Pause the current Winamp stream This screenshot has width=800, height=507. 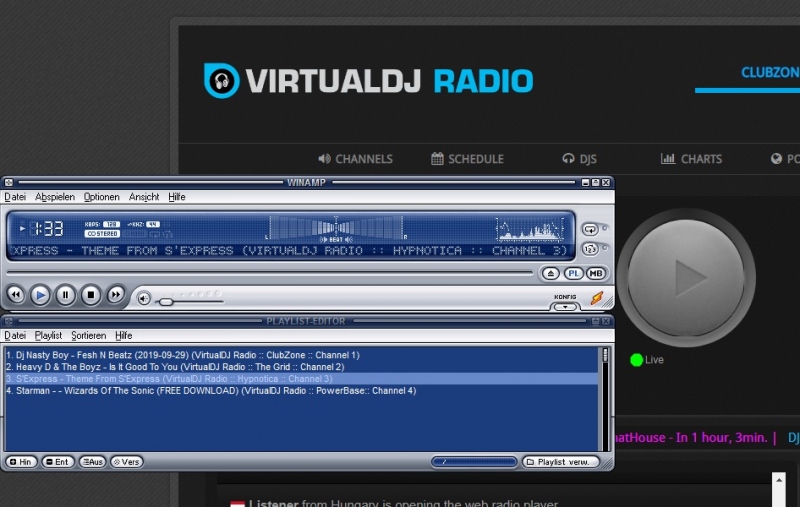tap(65, 295)
